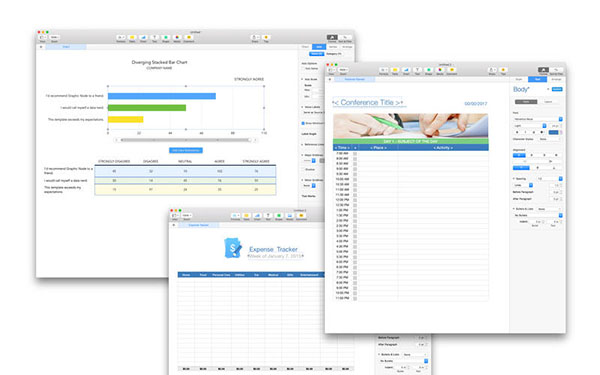
Task: Select Value (X) axis segment
Action: point(316,54)
